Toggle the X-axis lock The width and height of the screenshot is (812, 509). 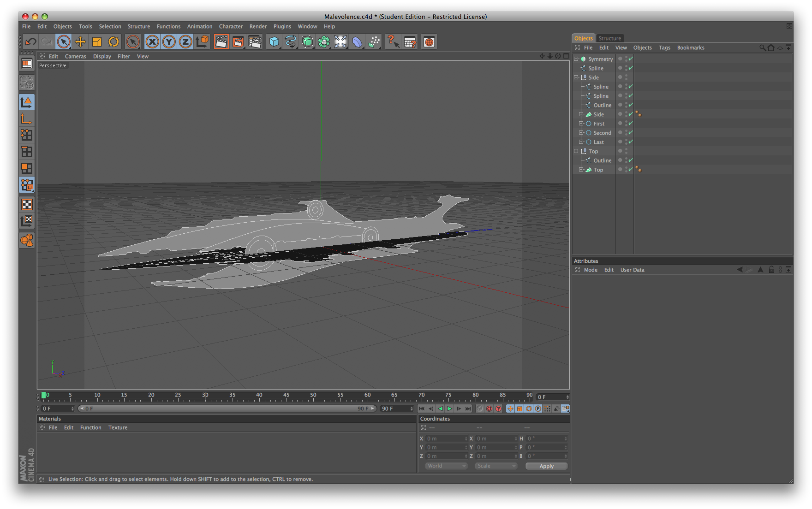coord(152,42)
